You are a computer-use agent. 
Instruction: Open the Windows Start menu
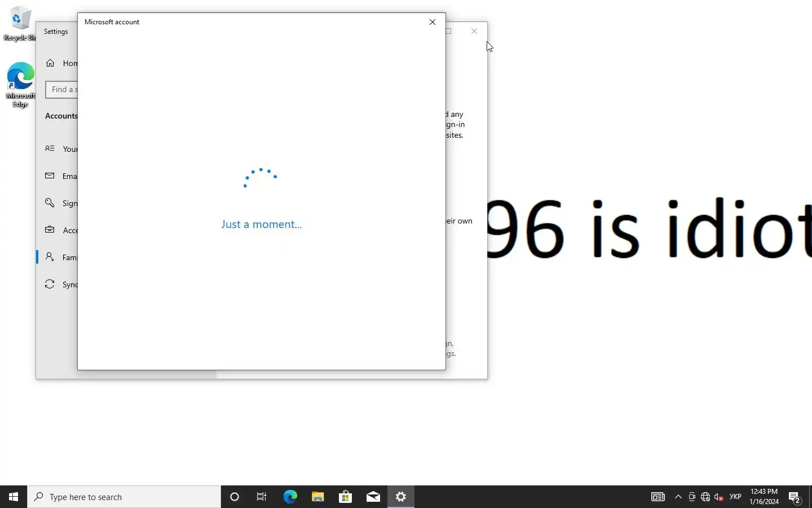[x=14, y=497]
